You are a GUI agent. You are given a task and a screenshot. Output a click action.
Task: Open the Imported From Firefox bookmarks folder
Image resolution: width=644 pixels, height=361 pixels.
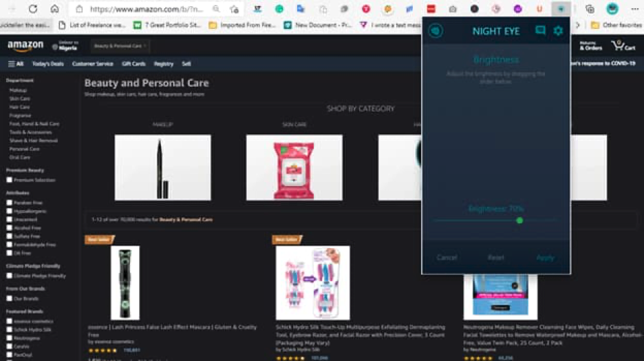[242, 25]
